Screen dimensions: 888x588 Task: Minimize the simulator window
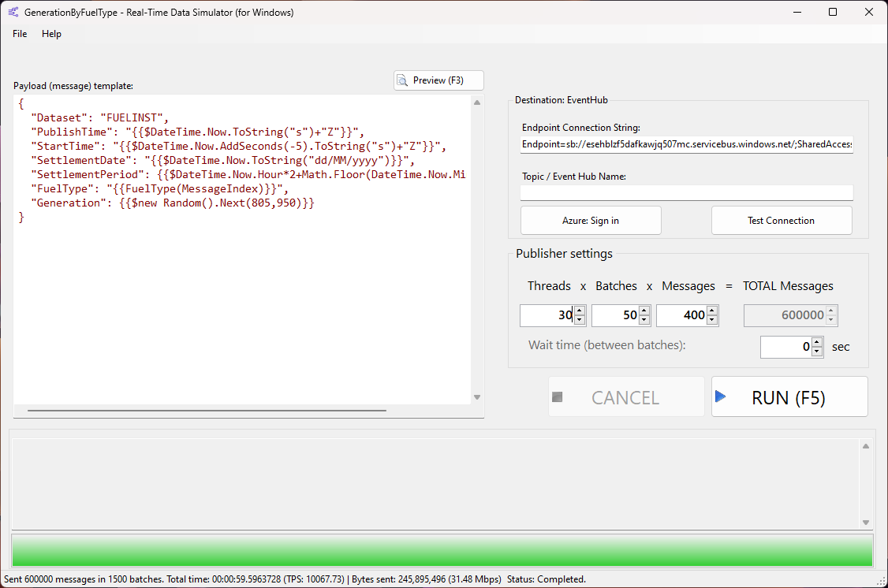point(797,12)
